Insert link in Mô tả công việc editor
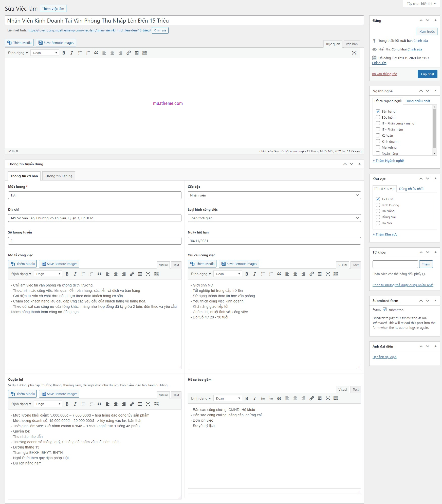The height and width of the screenshot is (504, 442). click(132, 274)
